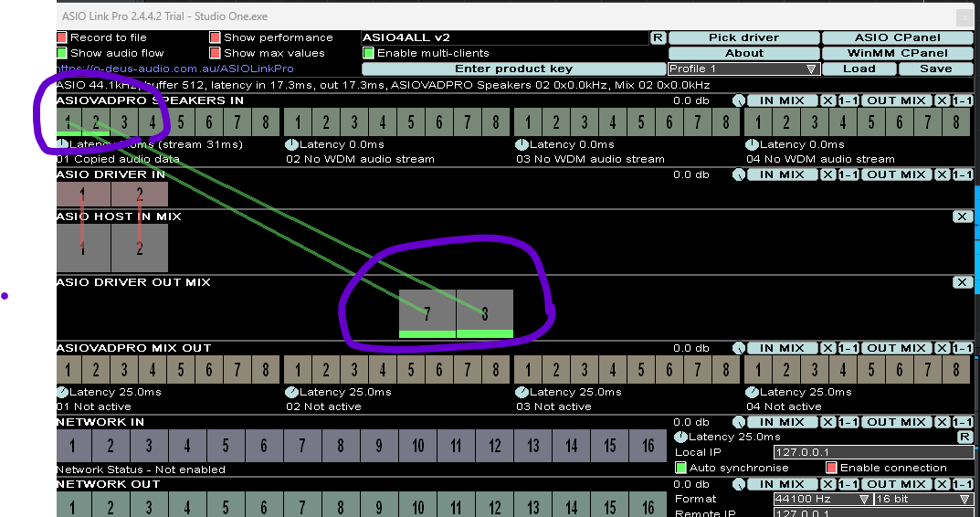
Task: Apply 1-1 OUT MIX mapping on ASIOVADPRO SPEAKERS IN row
Action: (x=963, y=100)
